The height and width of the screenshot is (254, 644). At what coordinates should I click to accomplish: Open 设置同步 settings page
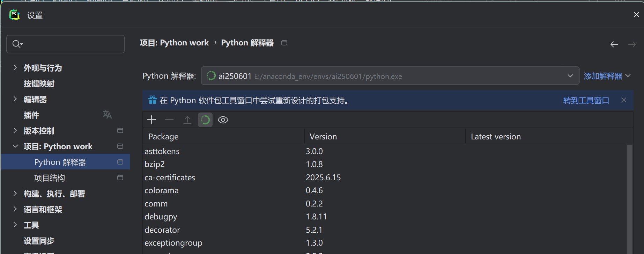[x=39, y=241]
